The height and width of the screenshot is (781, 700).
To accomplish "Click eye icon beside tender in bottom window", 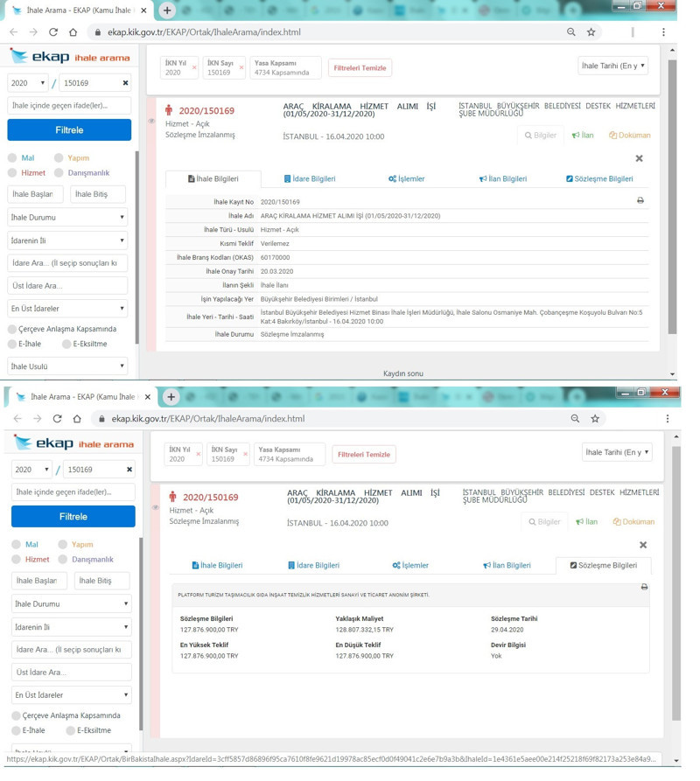I will (x=156, y=507).
